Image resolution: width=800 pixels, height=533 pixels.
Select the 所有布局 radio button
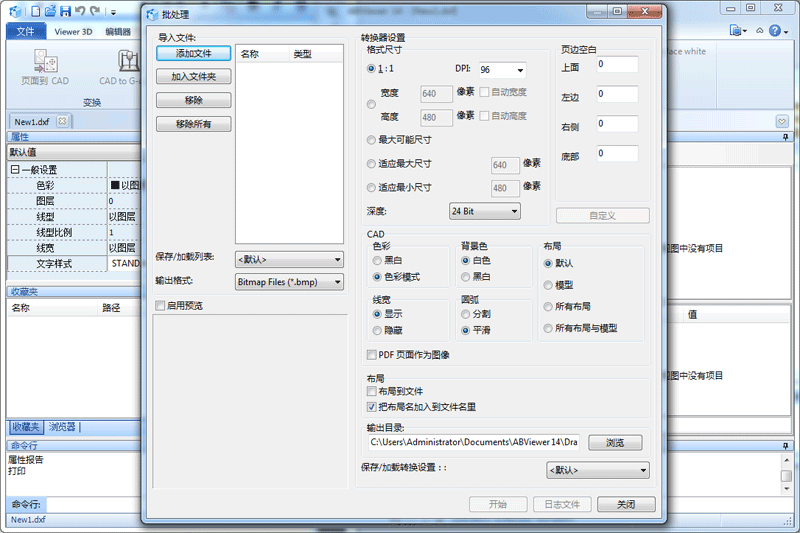click(x=548, y=307)
